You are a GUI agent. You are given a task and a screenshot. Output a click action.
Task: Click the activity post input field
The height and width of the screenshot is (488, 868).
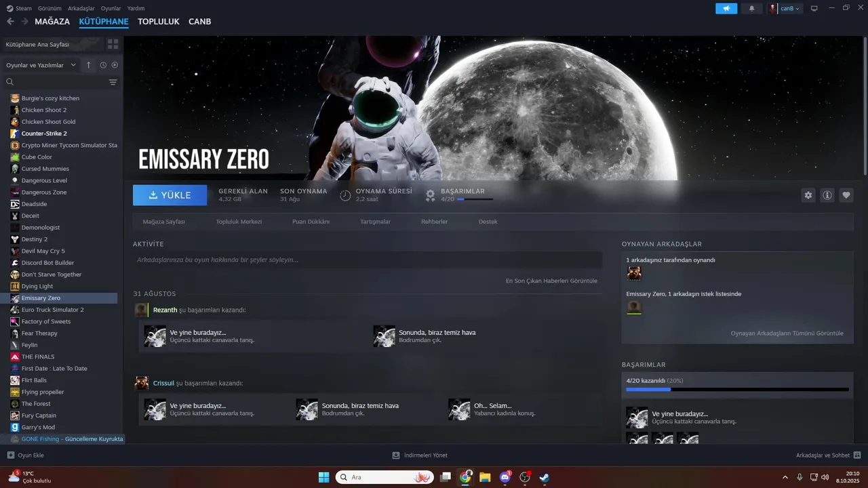368,260
